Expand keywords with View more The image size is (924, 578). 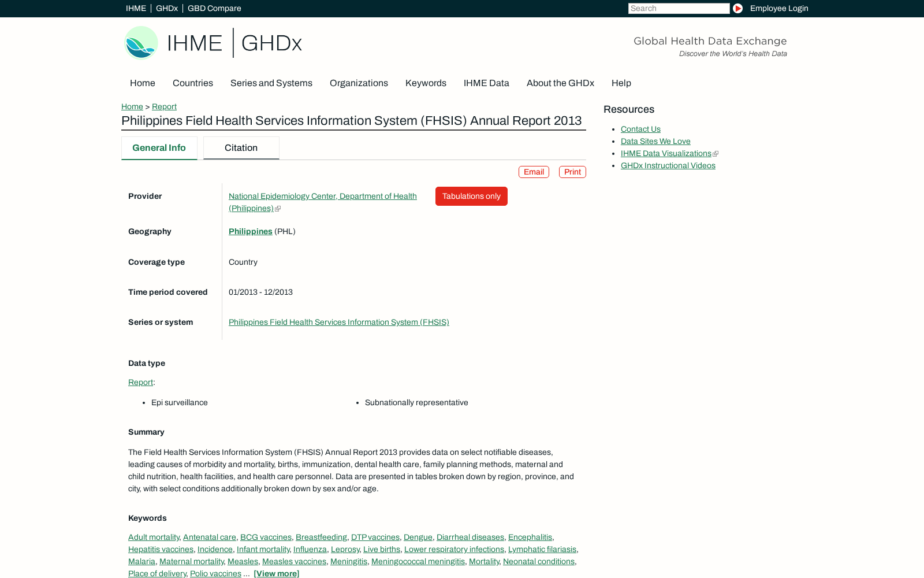point(277,573)
